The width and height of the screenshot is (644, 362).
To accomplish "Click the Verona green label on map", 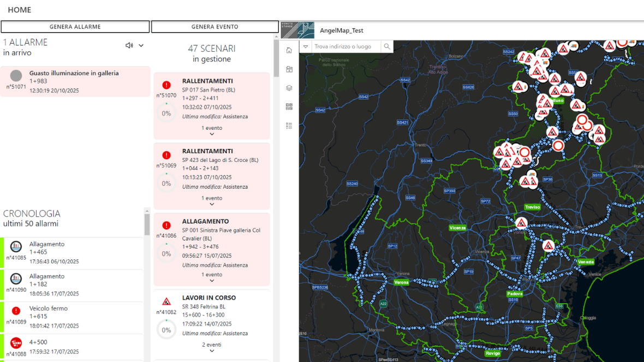I will [x=401, y=282].
